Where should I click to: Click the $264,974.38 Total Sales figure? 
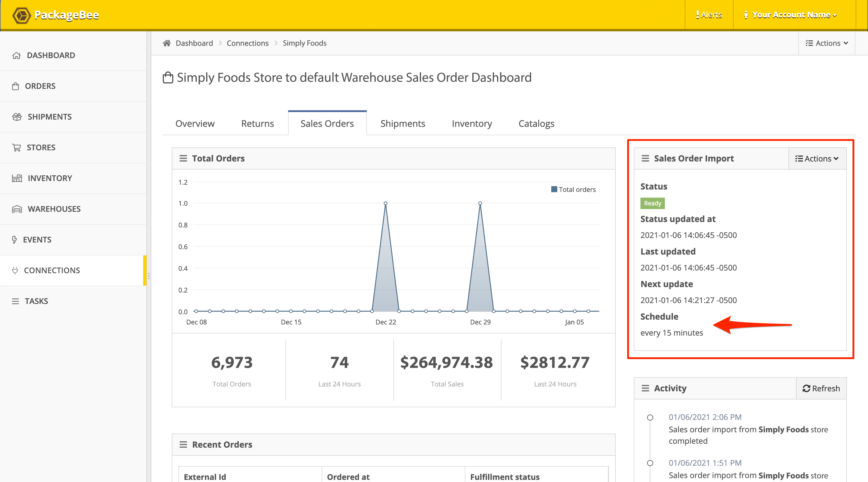[447, 363]
